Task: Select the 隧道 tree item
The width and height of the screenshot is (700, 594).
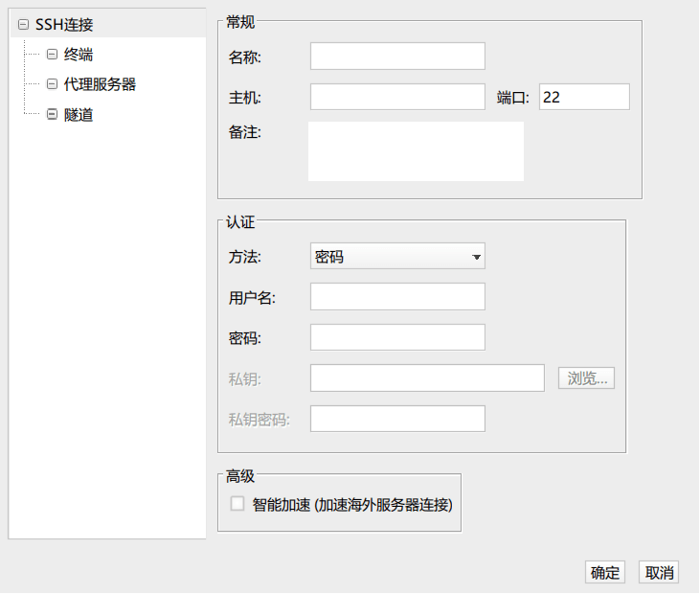Action: [79, 114]
